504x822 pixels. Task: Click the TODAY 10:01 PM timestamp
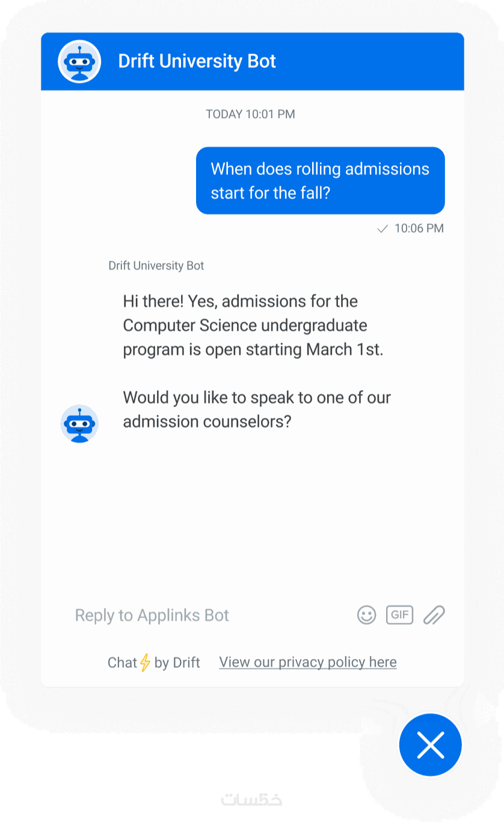click(250, 114)
